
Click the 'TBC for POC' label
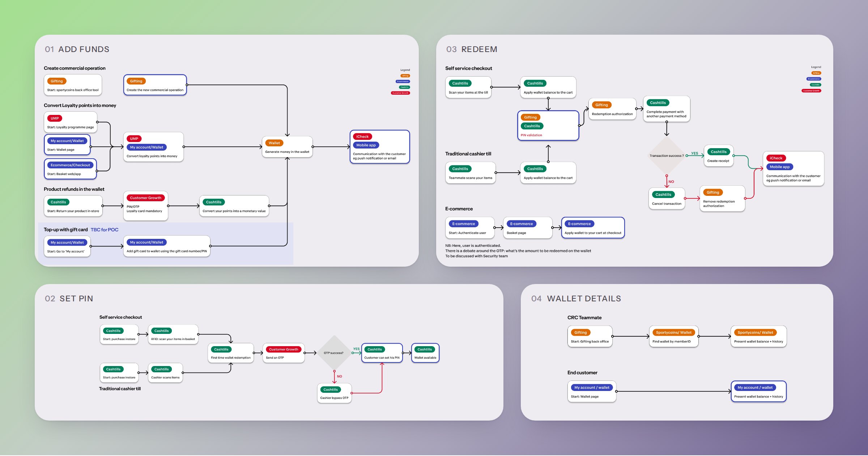[x=105, y=230]
